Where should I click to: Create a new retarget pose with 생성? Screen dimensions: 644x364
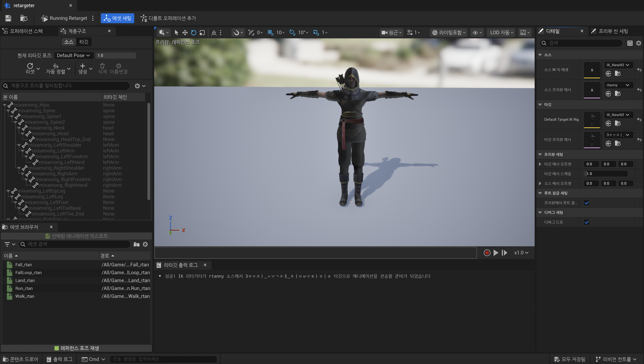(x=83, y=68)
